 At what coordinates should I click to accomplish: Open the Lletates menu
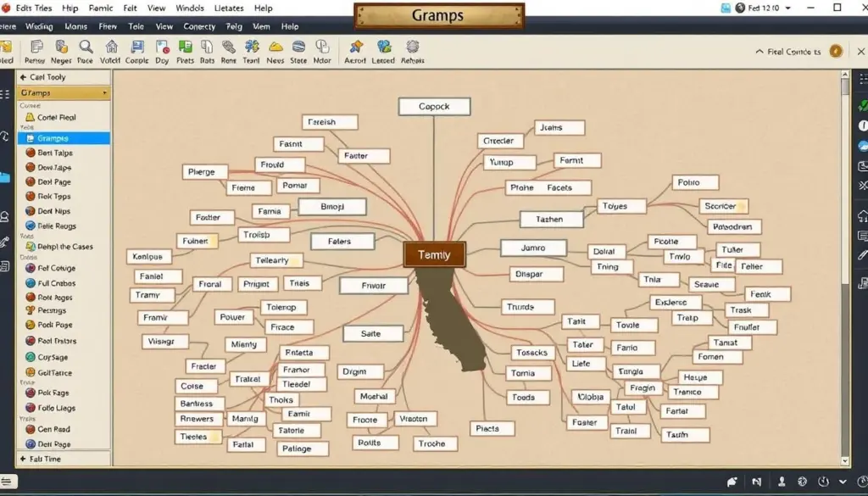pos(229,8)
